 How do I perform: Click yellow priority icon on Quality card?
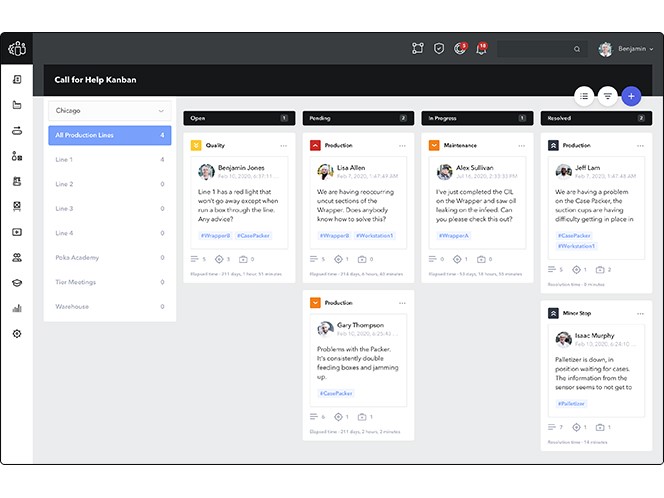point(196,145)
